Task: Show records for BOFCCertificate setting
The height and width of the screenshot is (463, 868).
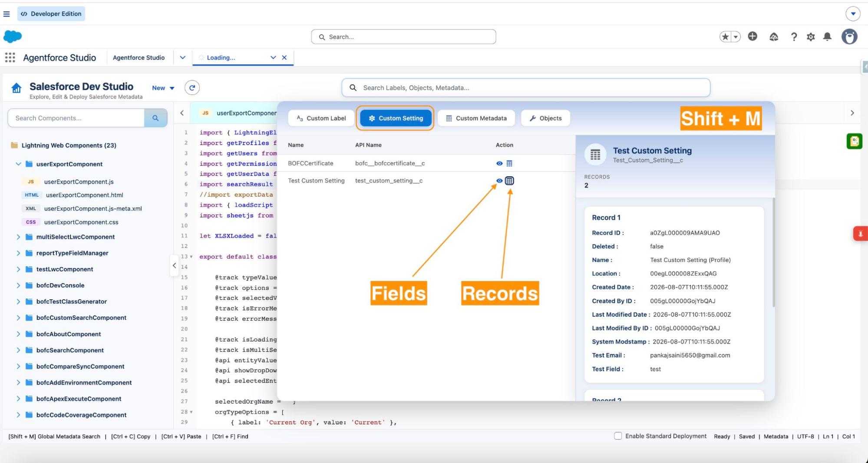Action: coord(509,163)
